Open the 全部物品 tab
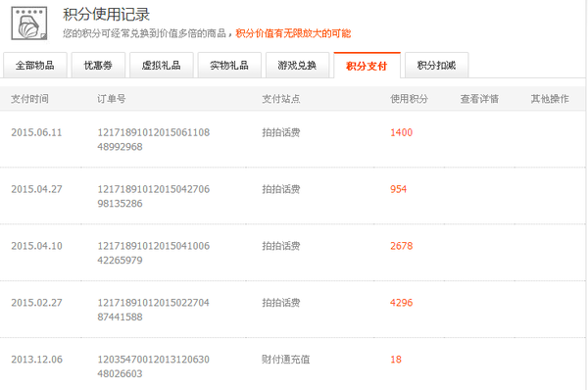 click(35, 66)
